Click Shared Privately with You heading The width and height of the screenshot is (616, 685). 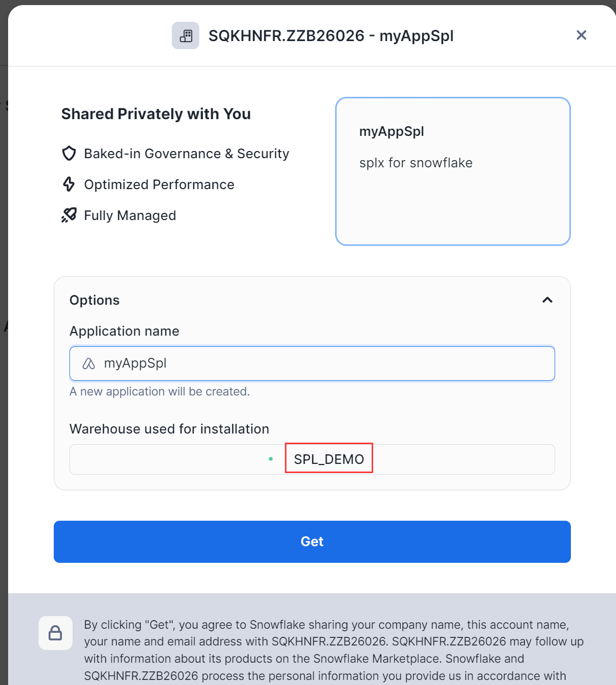click(x=156, y=114)
